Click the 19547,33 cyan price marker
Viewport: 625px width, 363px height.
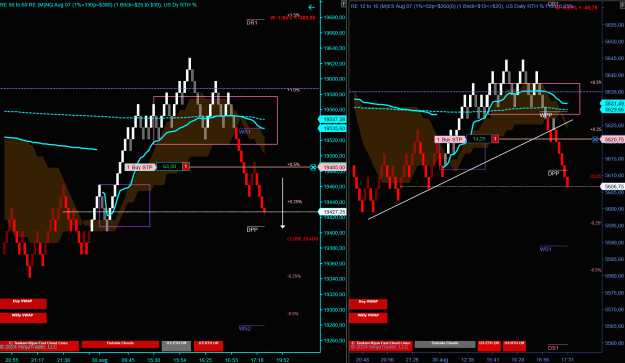click(x=333, y=119)
